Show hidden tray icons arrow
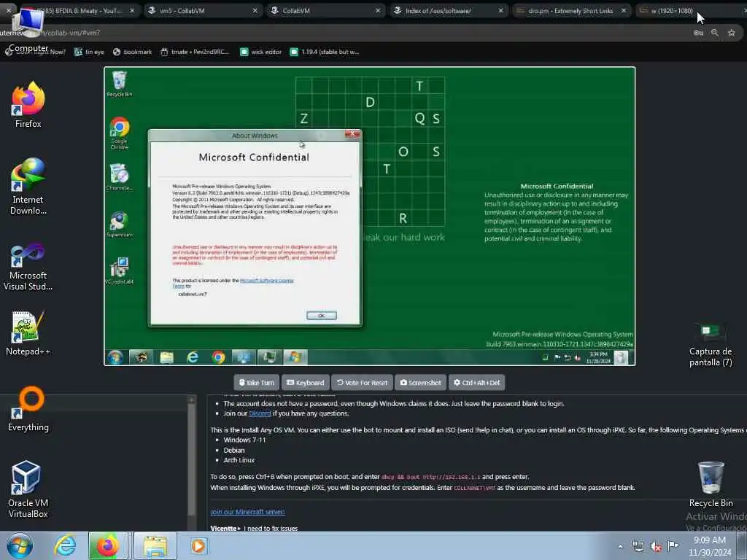The height and width of the screenshot is (560, 747). coord(620,546)
